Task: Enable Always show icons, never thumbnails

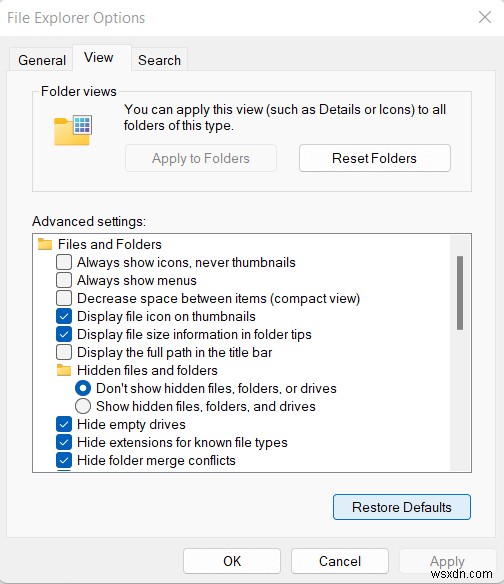Action: click(64, 262)
